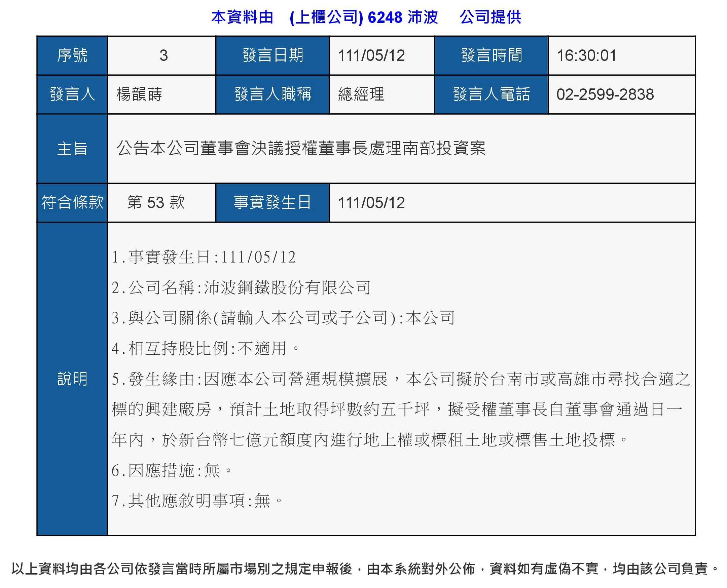Select the announcement time 16:30:01

click(586, 55)
